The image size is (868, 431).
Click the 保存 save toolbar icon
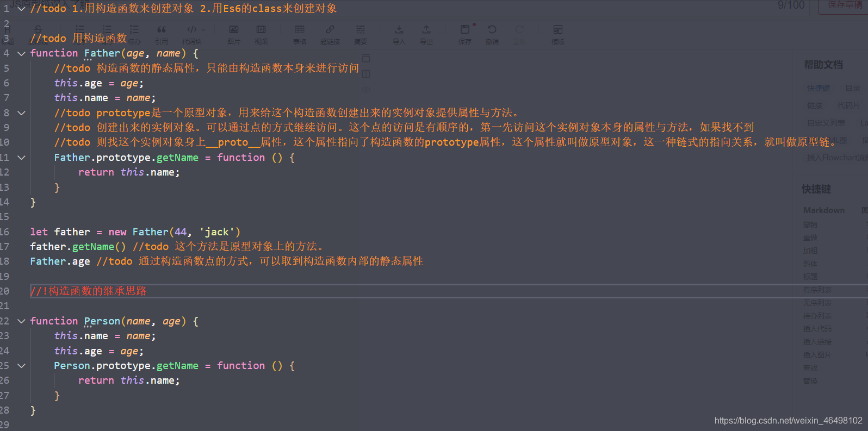(465, 29)
